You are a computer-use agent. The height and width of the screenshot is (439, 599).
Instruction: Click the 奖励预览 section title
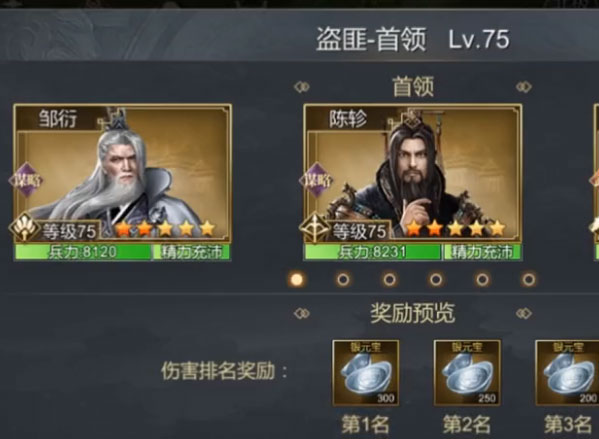(x=413, y=313)
